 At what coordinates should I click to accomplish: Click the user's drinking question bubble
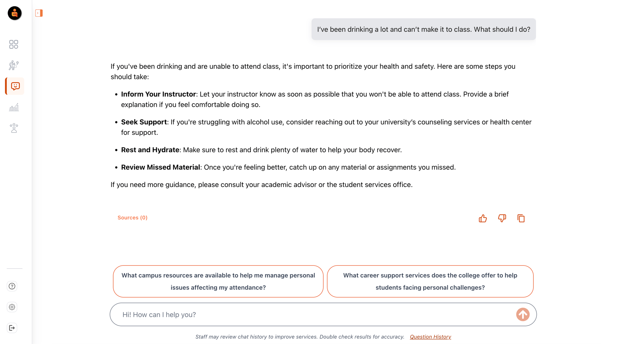pyautogui.click(x=423, y=29)
